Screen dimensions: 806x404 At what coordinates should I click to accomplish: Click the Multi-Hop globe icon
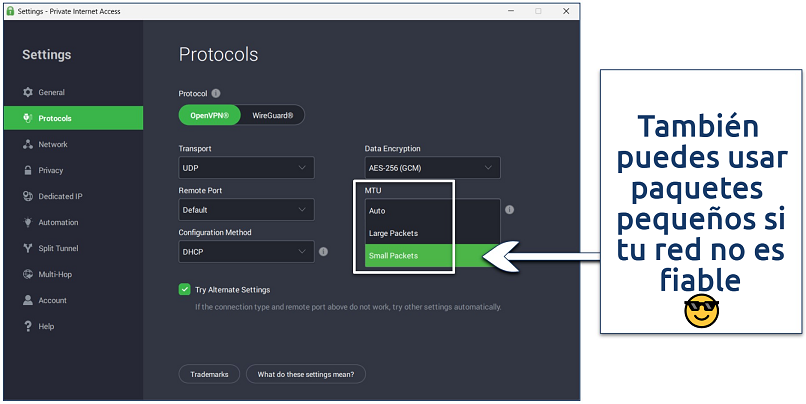28,274
